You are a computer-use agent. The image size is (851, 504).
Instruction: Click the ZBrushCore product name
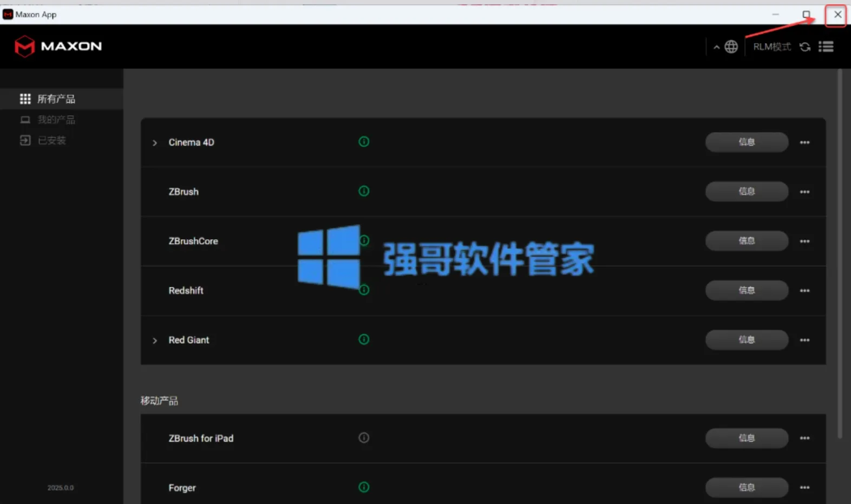click(x=193, y=241)
